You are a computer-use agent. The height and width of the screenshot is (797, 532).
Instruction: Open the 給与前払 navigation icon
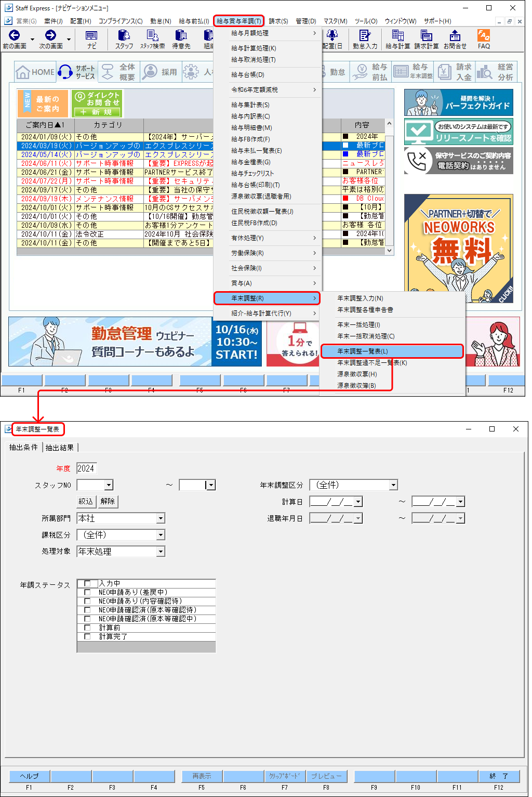pos(370,72)
